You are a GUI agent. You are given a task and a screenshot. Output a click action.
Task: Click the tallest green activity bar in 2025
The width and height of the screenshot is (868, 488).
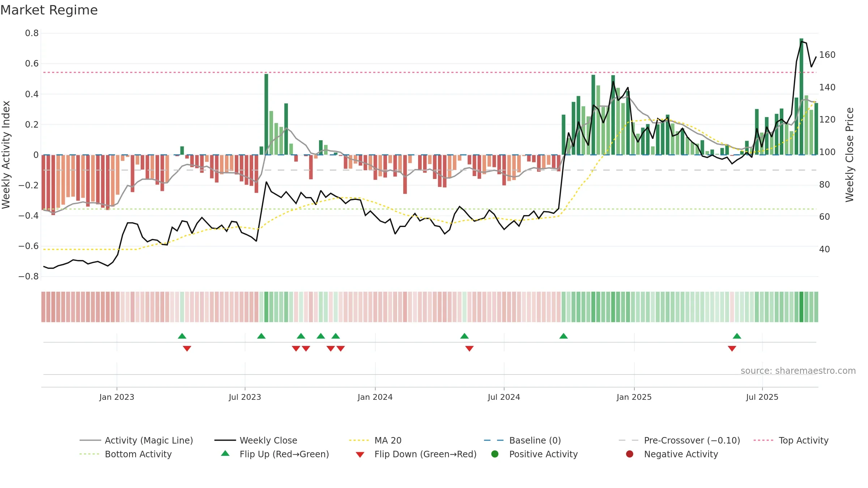coord(801,97)
